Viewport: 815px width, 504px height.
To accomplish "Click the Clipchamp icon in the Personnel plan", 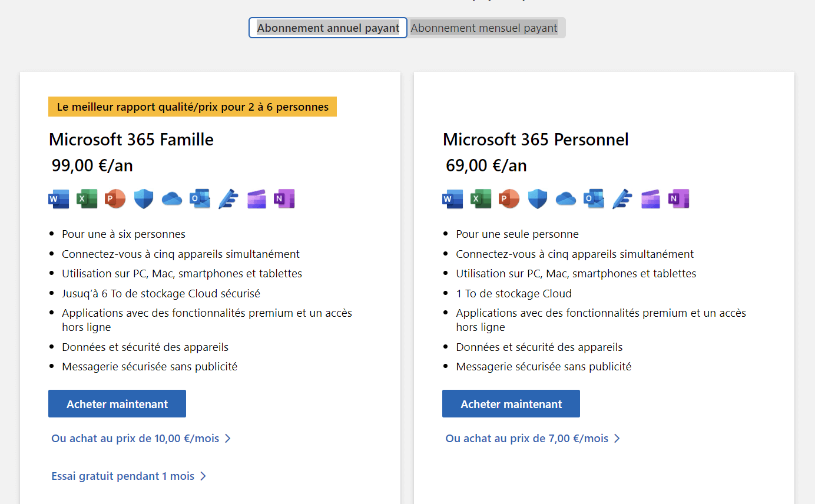I will [650, 199].
